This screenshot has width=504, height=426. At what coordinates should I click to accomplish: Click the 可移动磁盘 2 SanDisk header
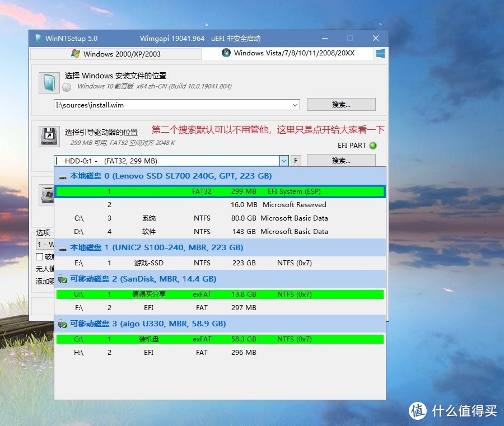point(220,279)
